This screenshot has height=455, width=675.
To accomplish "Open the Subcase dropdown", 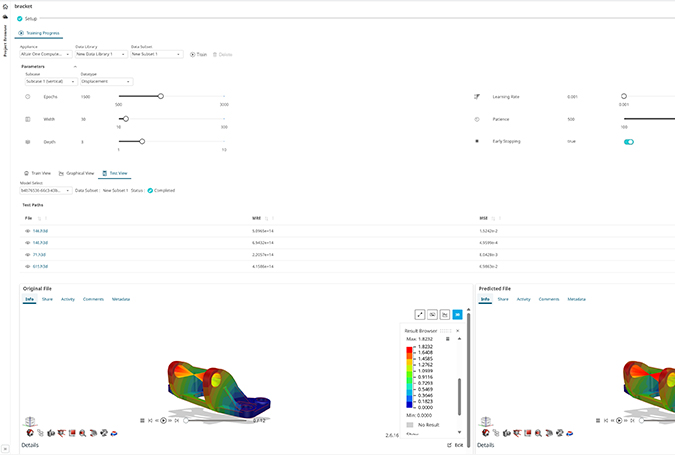I will (51, 81).
